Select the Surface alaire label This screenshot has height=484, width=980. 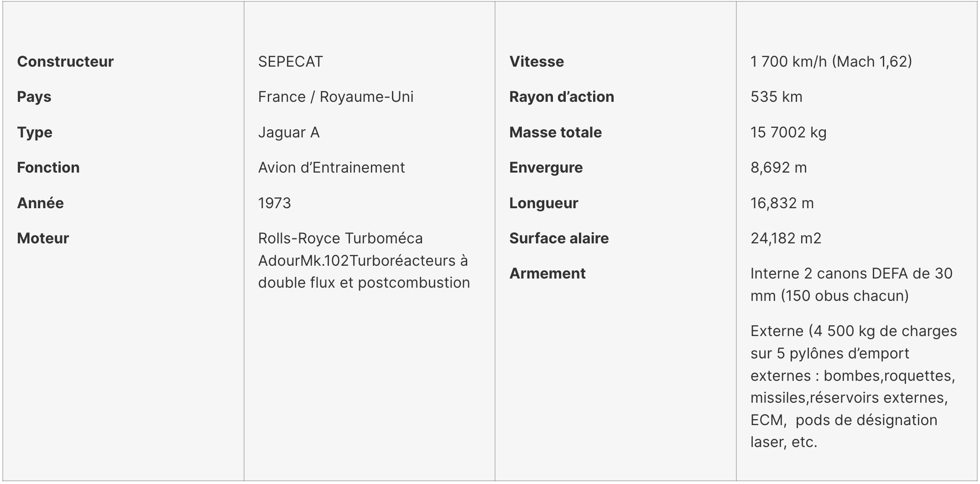point(559,238)
